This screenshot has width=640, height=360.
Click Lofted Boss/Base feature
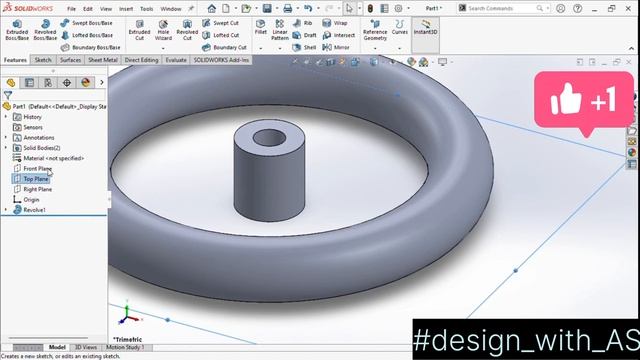pos(87,36)
